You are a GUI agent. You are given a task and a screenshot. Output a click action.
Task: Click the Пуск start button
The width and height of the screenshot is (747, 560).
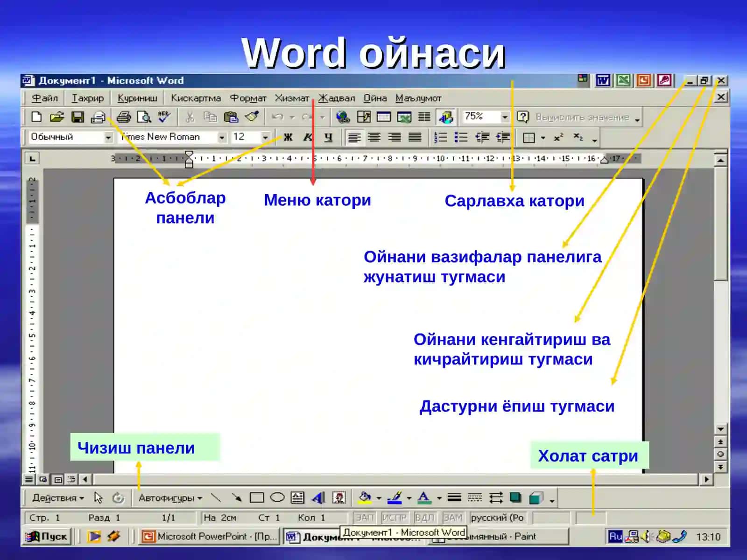[x=47, y=536]
